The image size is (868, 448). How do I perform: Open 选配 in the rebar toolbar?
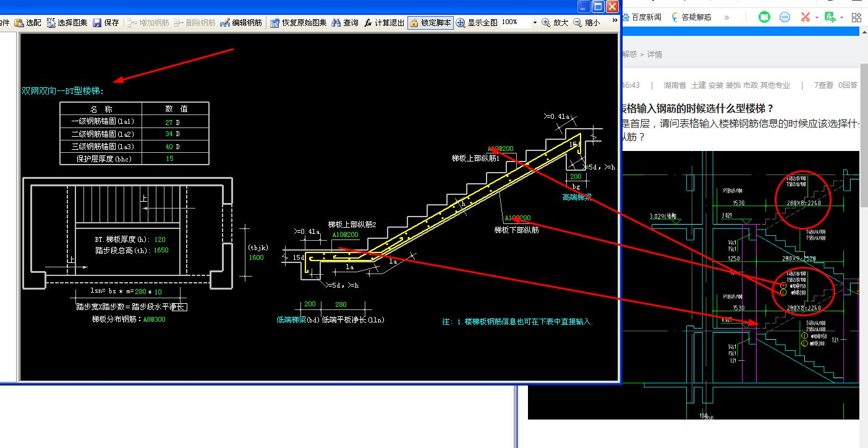pos(28,22)
